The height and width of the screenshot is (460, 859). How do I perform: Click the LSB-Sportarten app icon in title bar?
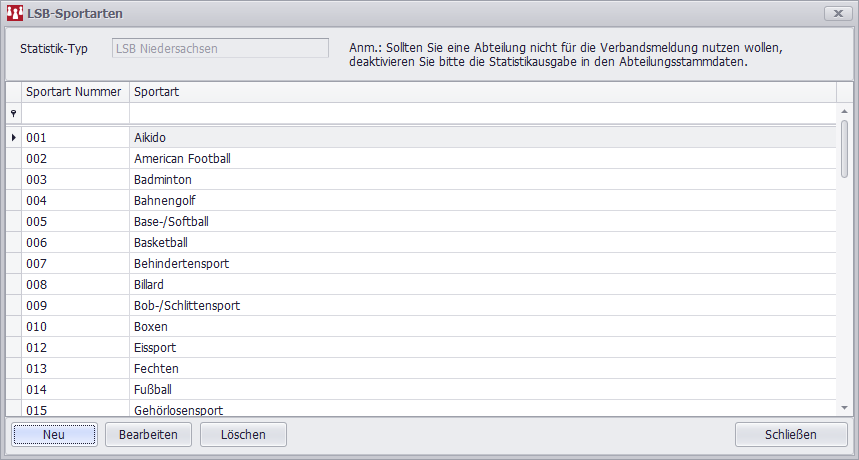click(x=16, y=14)
